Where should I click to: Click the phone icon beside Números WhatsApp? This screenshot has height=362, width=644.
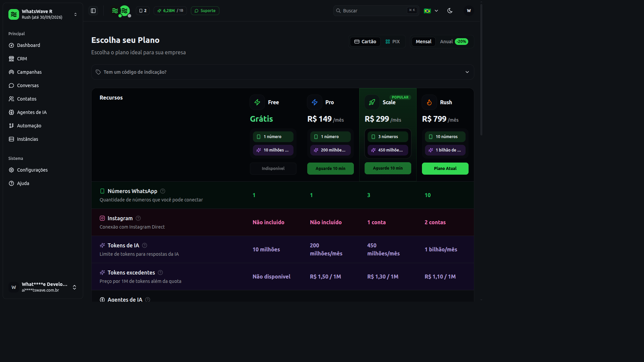(102, 191)
